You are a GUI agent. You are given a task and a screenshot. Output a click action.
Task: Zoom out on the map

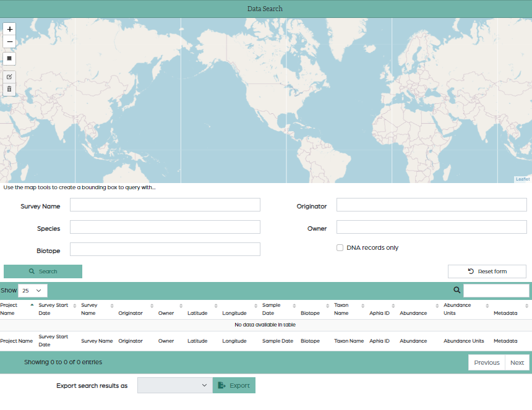pyautogui.click(x=9, y=42)
